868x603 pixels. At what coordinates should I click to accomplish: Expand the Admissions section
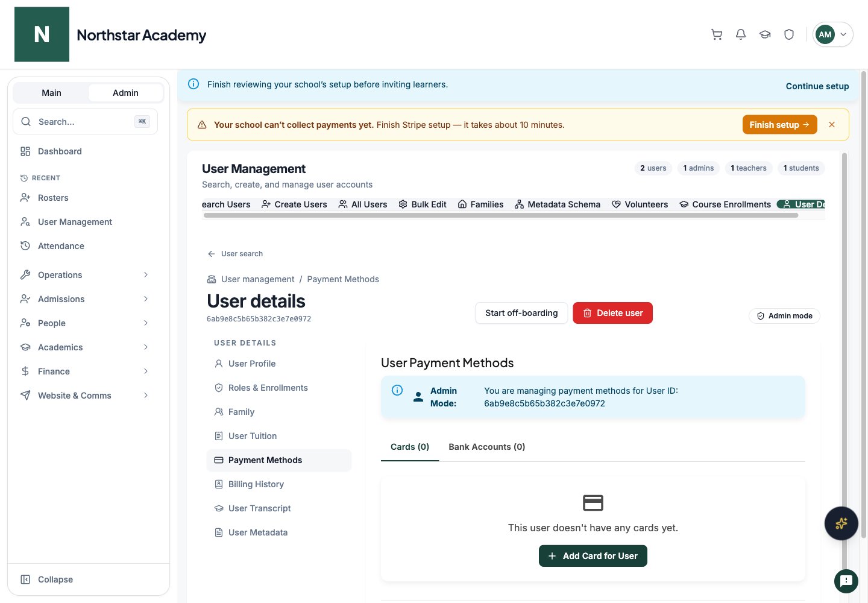[85, 299]
